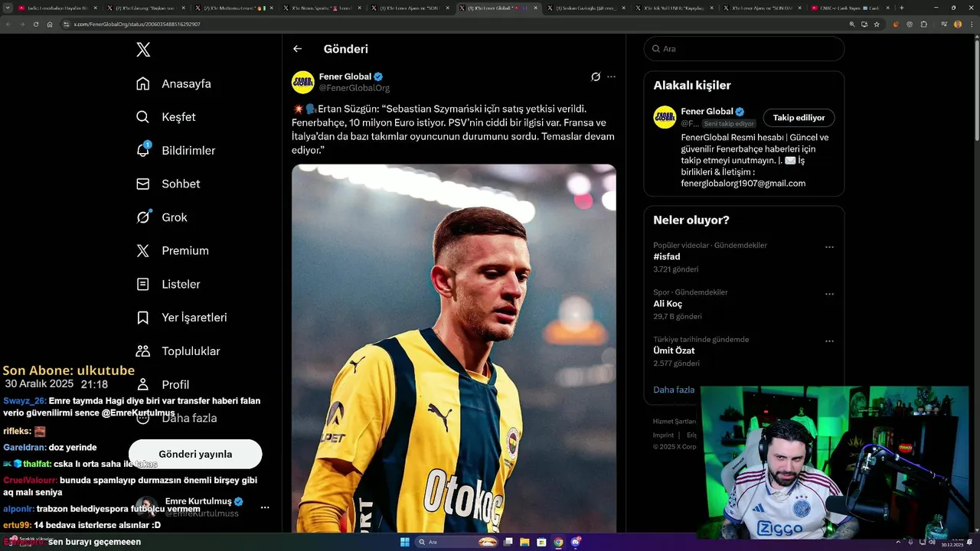Click the Chrome taskbar icon

pos(558,542)
